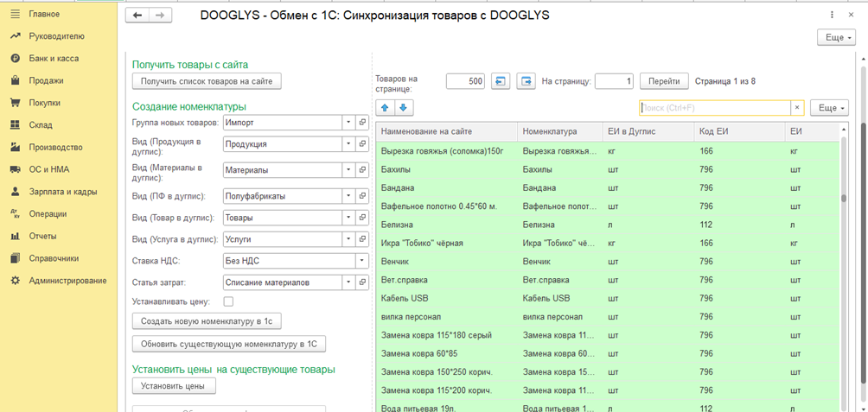Open the Администрирование section
The height and width of the screenshot is (412, 868).
[67, 281]
